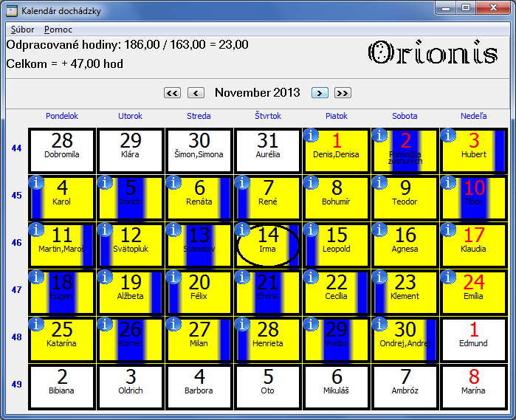Open info icon on day 9 Teodor
This screenshot has height=420, width=516.
(379, 182)
